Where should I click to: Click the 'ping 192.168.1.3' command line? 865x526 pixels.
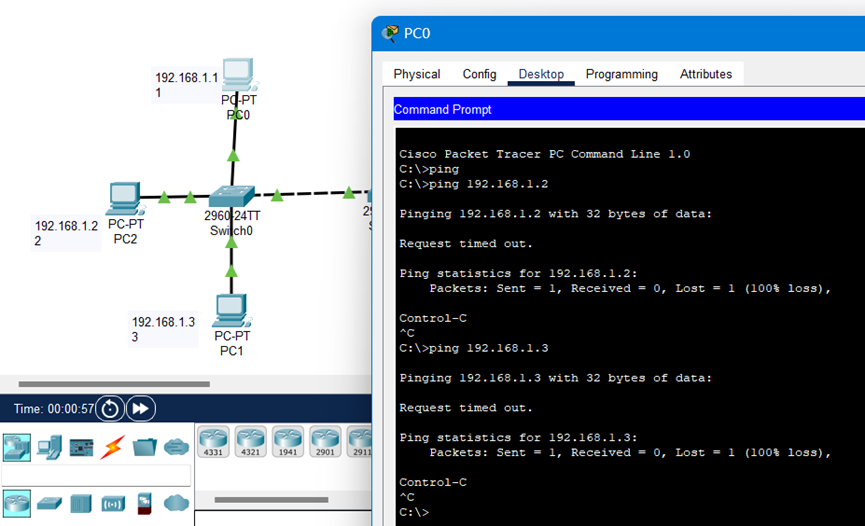[473, 348]
